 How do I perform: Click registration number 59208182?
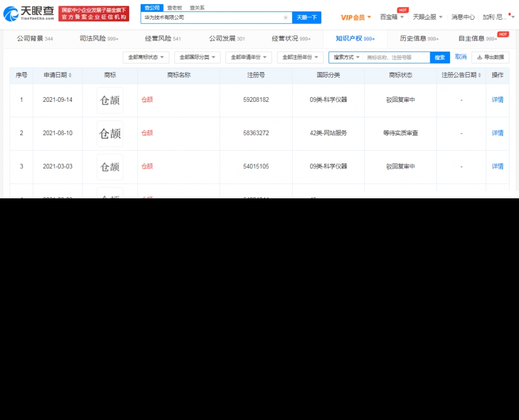coord(256,100)
